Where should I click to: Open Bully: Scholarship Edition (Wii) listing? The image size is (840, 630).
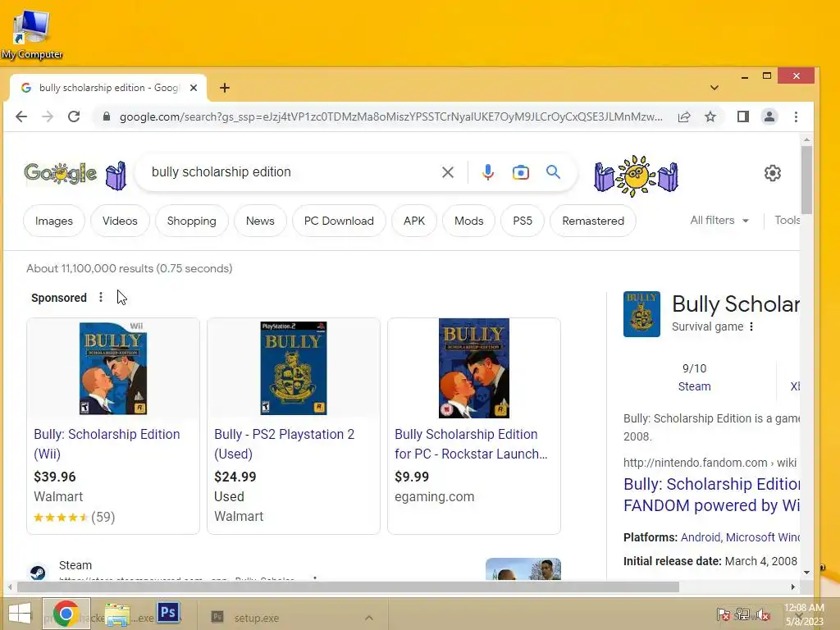107,444
